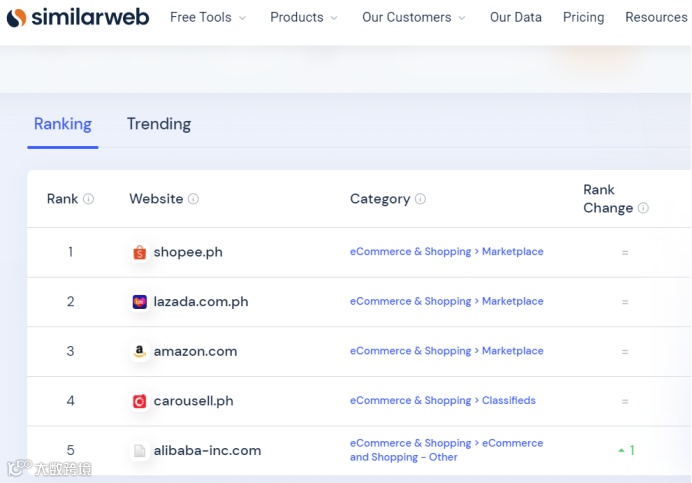This screenshot has width=692, height=483.
Task: Open shopee.ph's Marketplace category link
Action: coord(447,252)
